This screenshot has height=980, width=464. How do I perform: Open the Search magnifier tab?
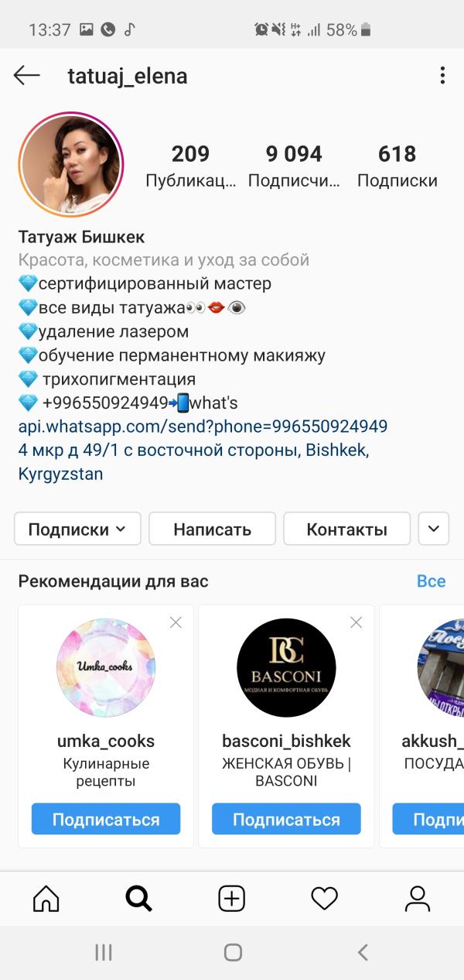click(138, 898)
